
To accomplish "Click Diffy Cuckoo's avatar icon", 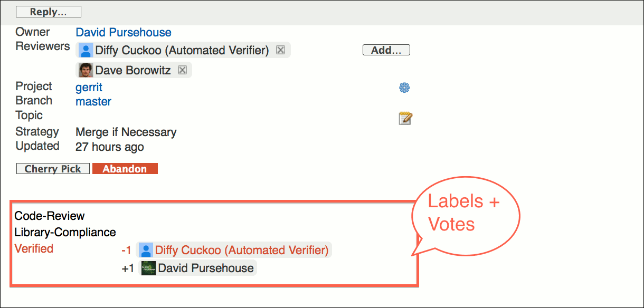I will point(86,50).
